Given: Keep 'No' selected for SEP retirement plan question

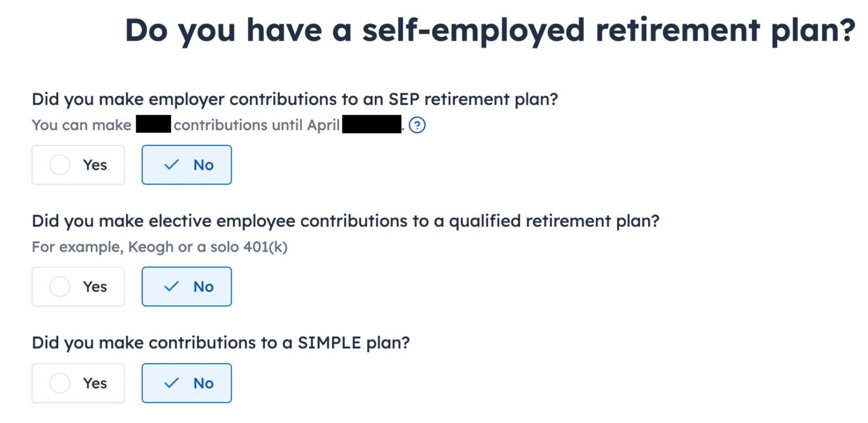Looking at the screenshot, I should pyautogui.click(x=186, y=165).
